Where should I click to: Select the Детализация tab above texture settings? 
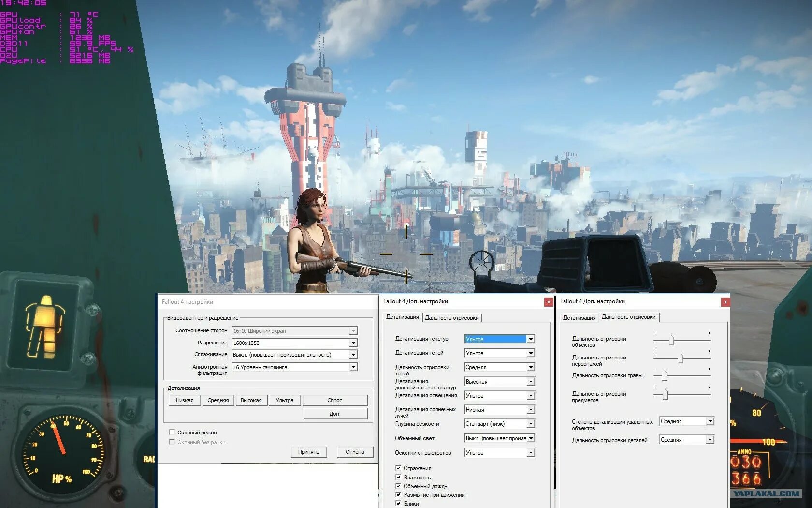pyautogui.click(x=403, y=317)
